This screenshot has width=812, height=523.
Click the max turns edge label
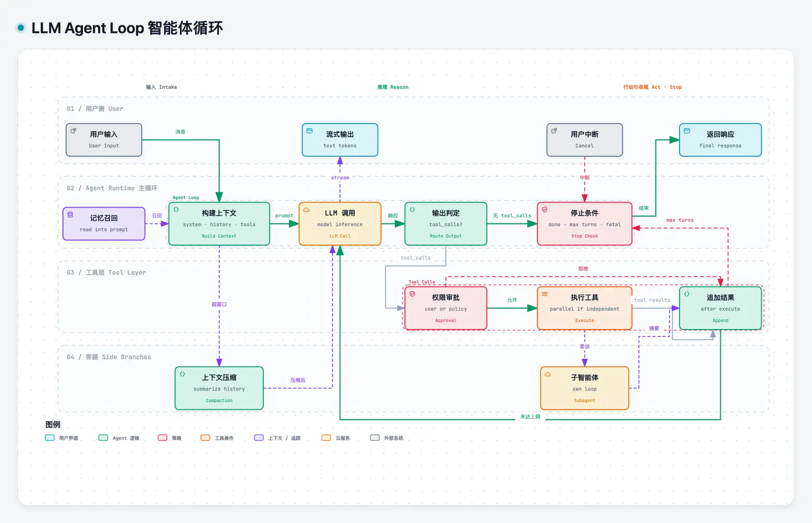(x=680, y=220)
